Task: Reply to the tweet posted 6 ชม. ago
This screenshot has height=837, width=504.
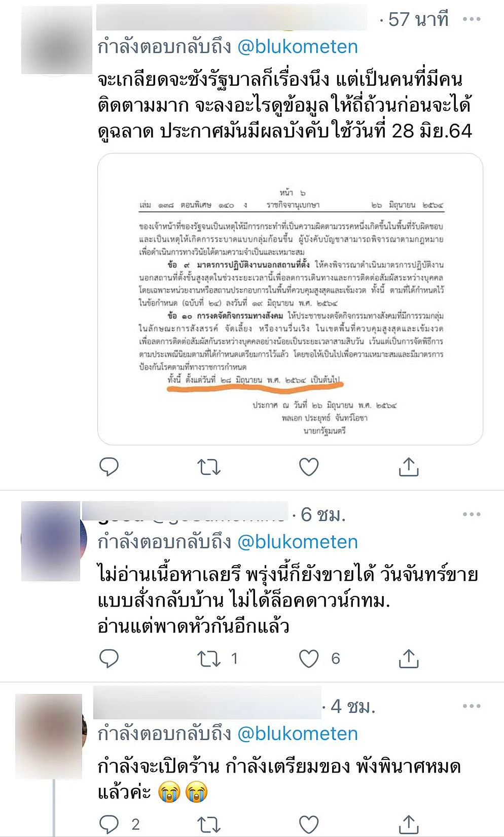Action: 109,658
